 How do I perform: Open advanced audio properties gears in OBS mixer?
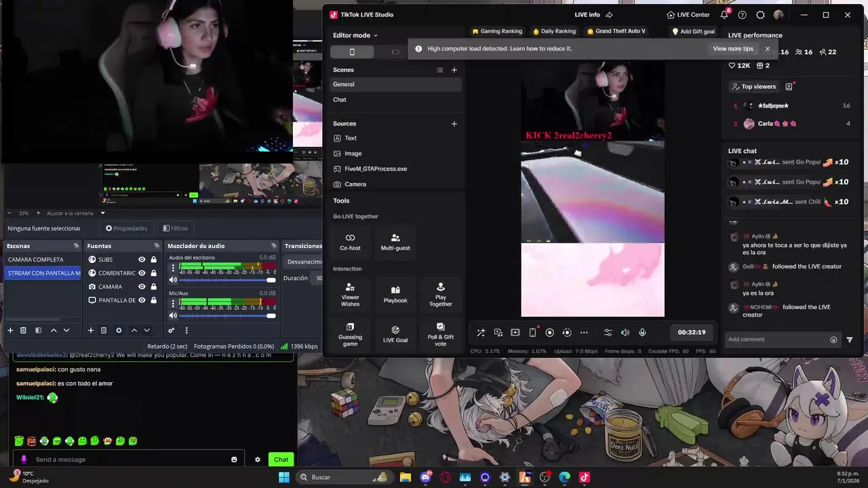[x=172, y=330]
